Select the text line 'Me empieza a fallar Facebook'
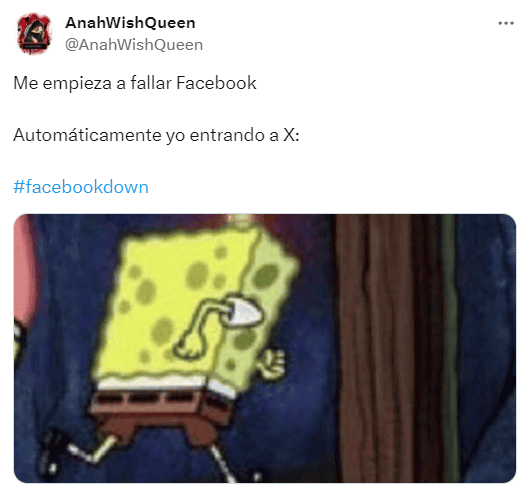Viewport: 525px width, 489px height. [x=135, y=83]
